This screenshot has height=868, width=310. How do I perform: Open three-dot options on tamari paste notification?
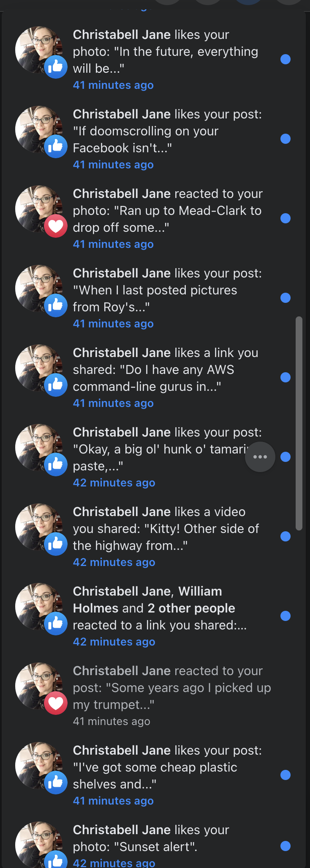coord(260,457)
